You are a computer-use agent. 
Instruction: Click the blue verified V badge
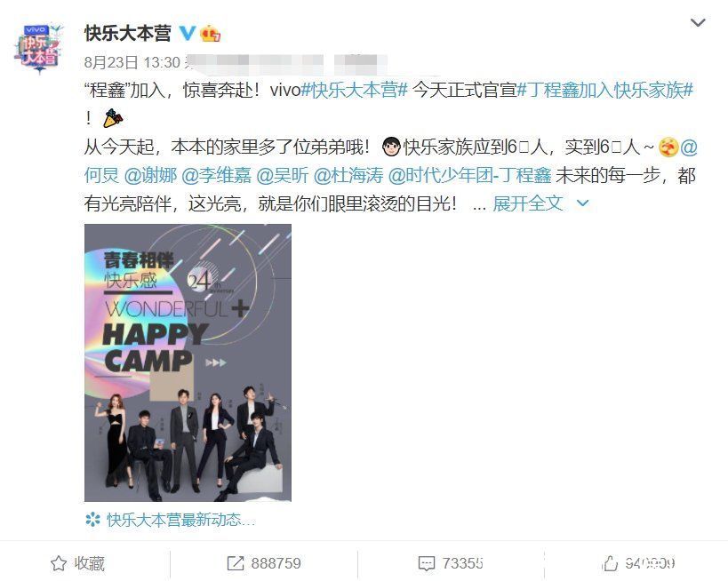187,33
